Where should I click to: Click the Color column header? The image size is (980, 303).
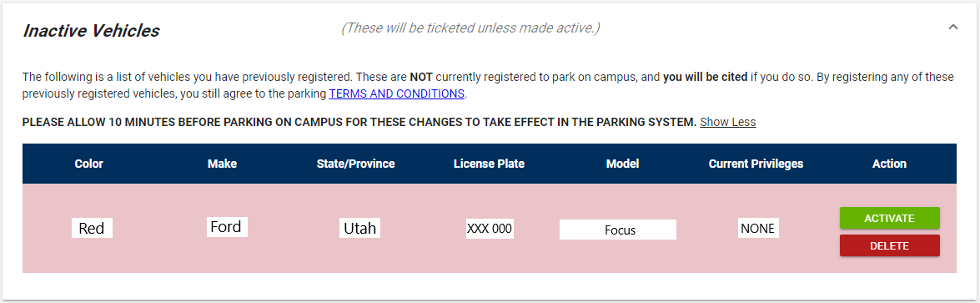[x=88, y=164]
